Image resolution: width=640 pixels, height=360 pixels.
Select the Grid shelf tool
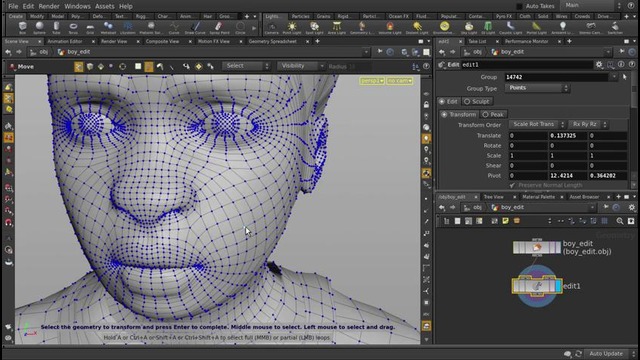coord(90,28)
